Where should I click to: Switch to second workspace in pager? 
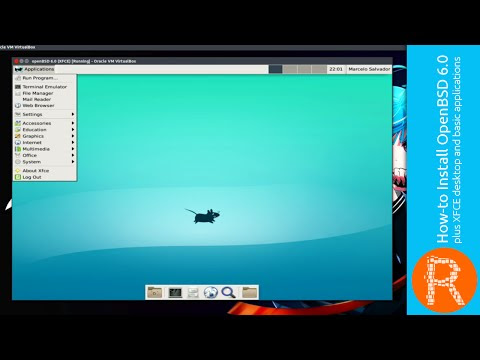[290, 69]
